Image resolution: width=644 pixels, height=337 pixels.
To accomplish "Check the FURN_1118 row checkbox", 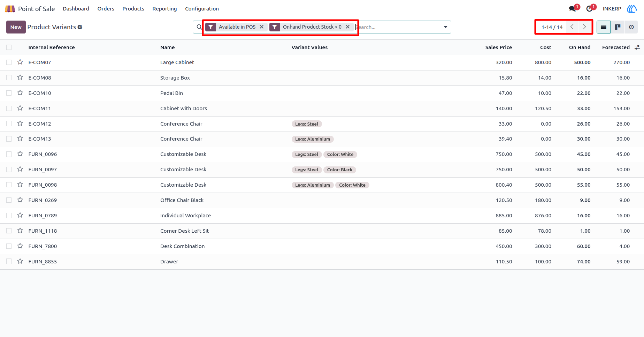I will pos(9,231).
